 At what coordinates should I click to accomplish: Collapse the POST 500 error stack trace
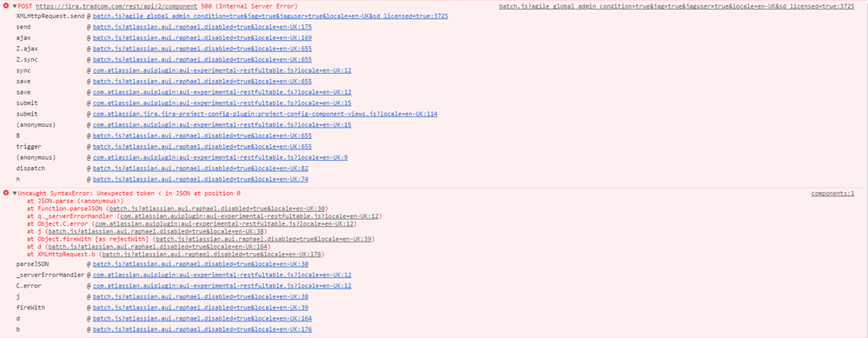(15, 6)
